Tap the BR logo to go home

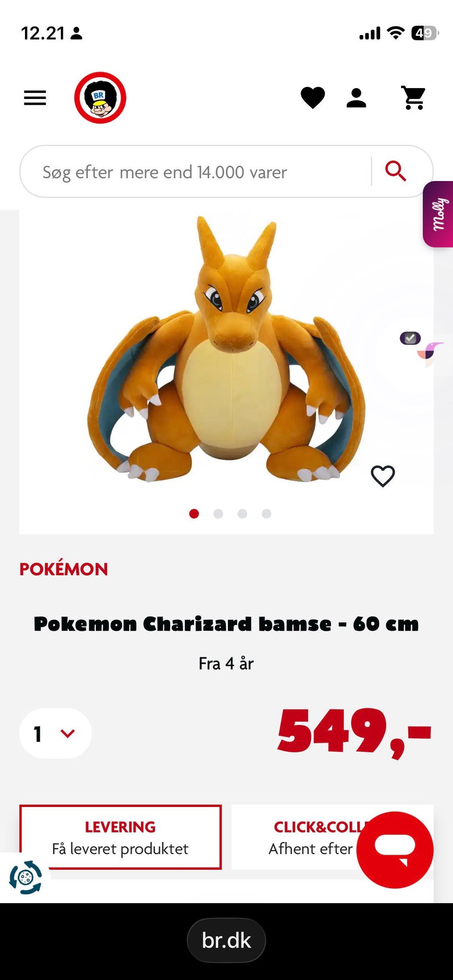coord(100,98)
